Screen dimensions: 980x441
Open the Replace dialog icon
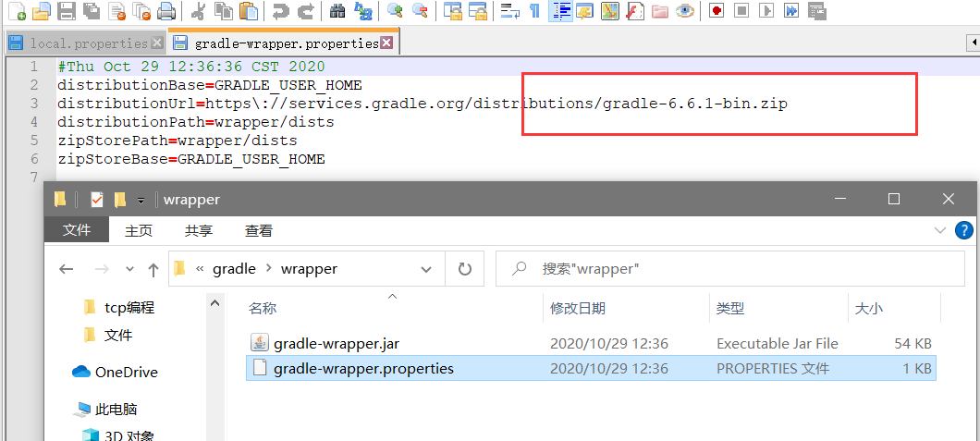click(x=362, y=10)
